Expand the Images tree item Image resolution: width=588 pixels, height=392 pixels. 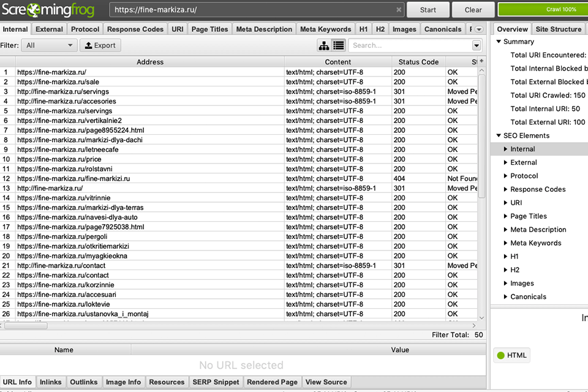coord(505,283)
